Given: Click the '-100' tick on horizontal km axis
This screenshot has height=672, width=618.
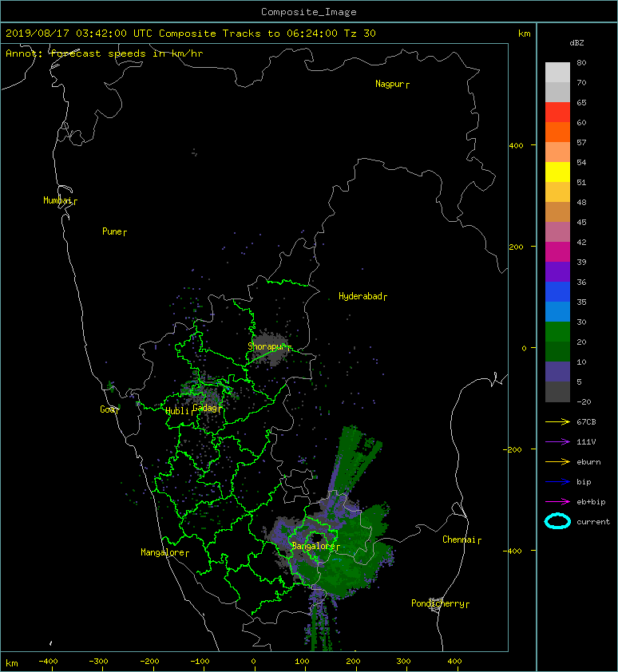Looking at the screenshot, I should [x=200, y=662].
